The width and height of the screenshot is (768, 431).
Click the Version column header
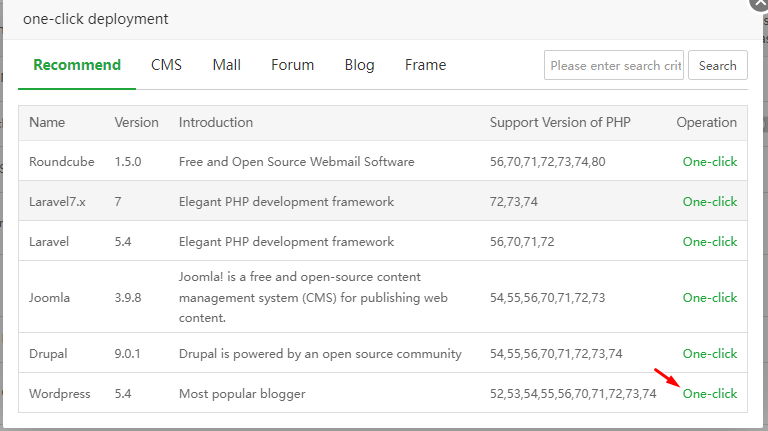137,122
